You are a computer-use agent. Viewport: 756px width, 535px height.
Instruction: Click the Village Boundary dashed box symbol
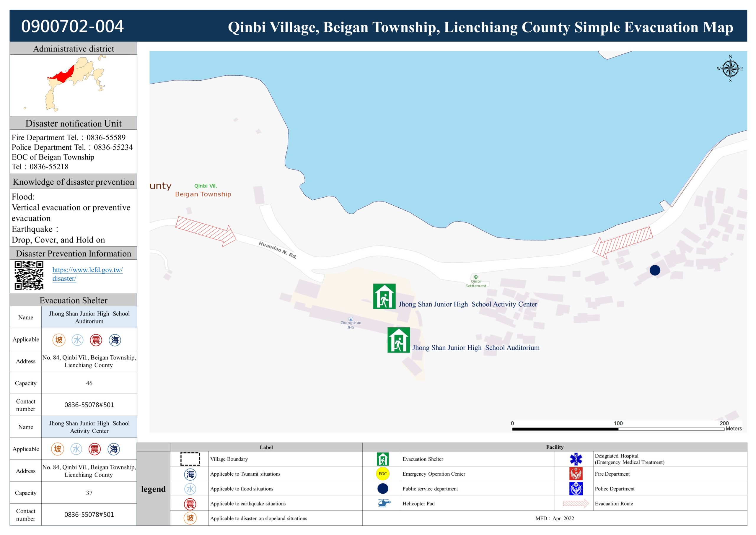click(190, 459)
